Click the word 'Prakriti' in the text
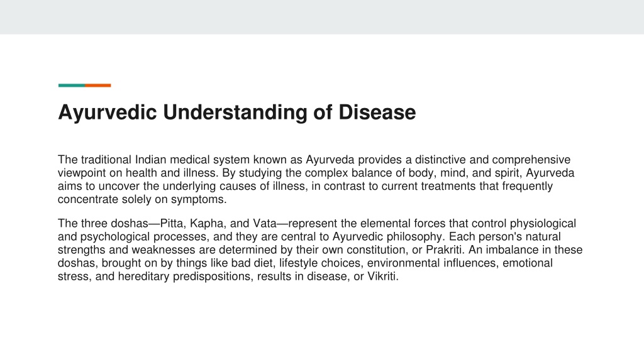644x362 pixels. pyautogui.click(x=443, y=250)
